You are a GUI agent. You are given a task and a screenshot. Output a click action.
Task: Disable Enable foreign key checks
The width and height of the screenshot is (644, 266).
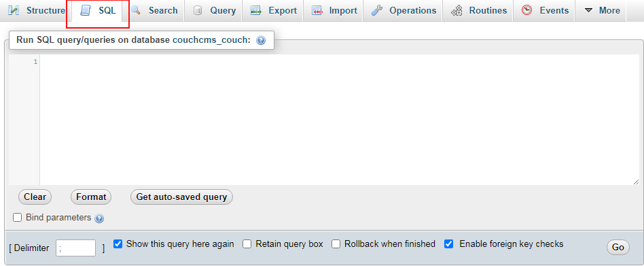[x=449, y=244]
